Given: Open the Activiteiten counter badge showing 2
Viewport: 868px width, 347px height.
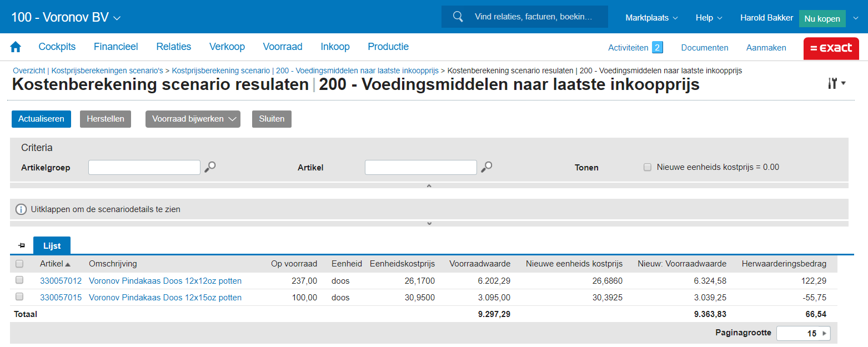Looking at the screenshot, I should click(658, 47).
